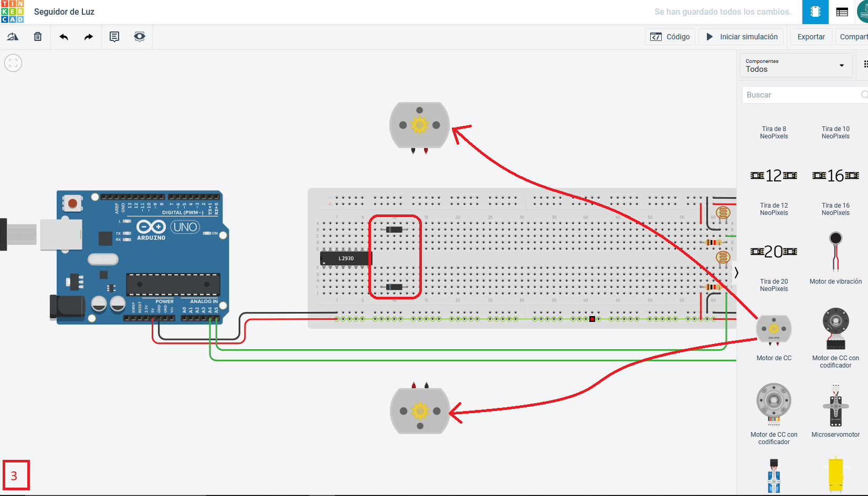Open the notes tool

pos(114,37)
